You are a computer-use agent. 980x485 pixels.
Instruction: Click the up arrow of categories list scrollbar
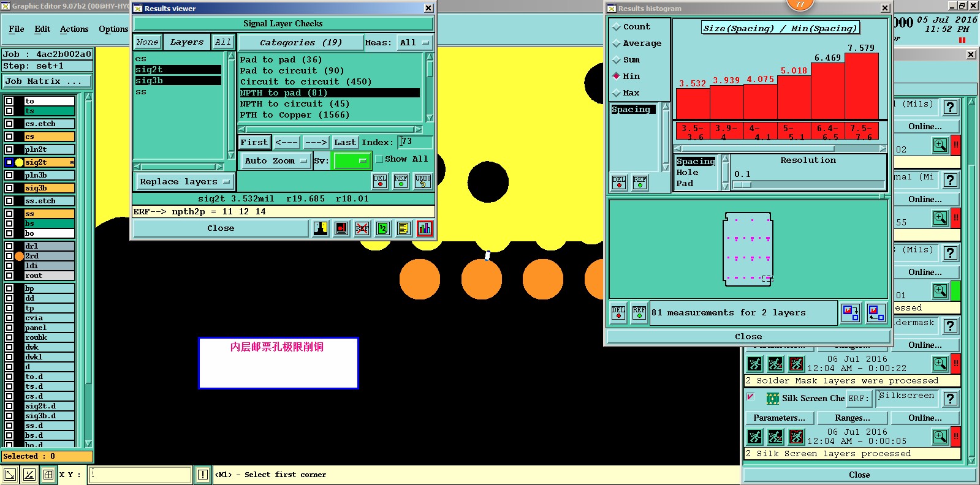coord(430,57)
